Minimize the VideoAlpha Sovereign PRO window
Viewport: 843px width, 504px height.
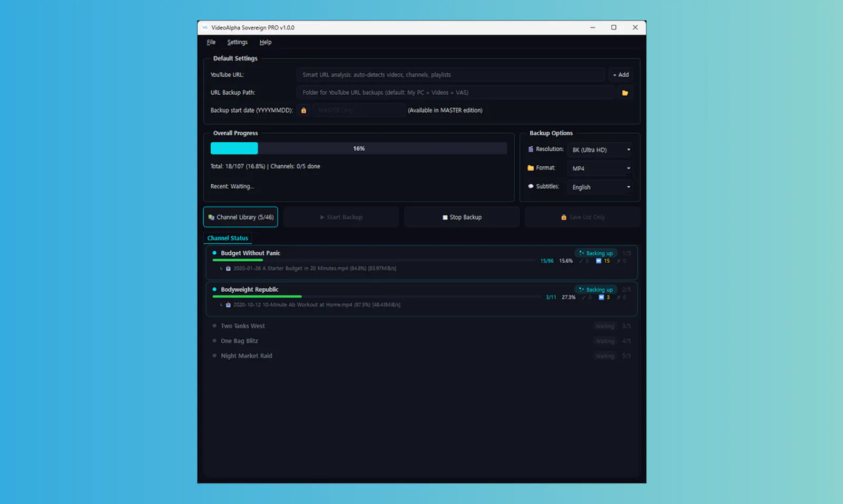coord(593,27)
